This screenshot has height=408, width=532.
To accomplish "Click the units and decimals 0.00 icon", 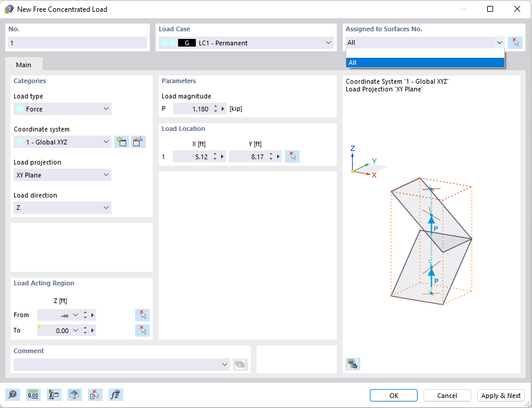I will pyautogui.click(x=33, y=395).
